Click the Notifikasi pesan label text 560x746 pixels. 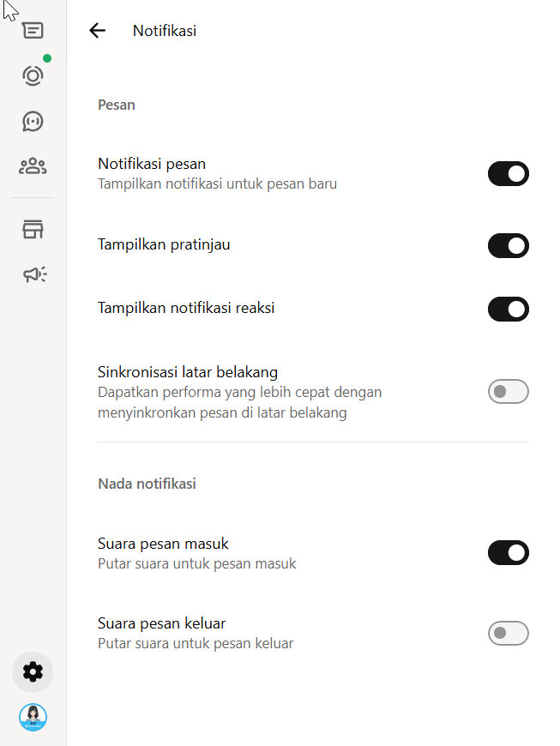pos(152,164)
